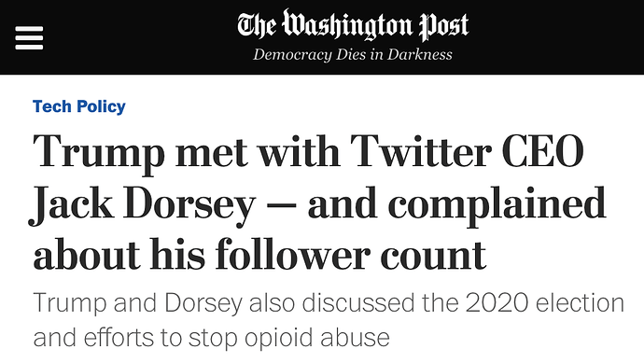Viewport: 644px width, 363px height.
Task: Click subheadline line 'and efforts to stop opioid abuse'
Action: pyautogui.click(x=211, y=339)
